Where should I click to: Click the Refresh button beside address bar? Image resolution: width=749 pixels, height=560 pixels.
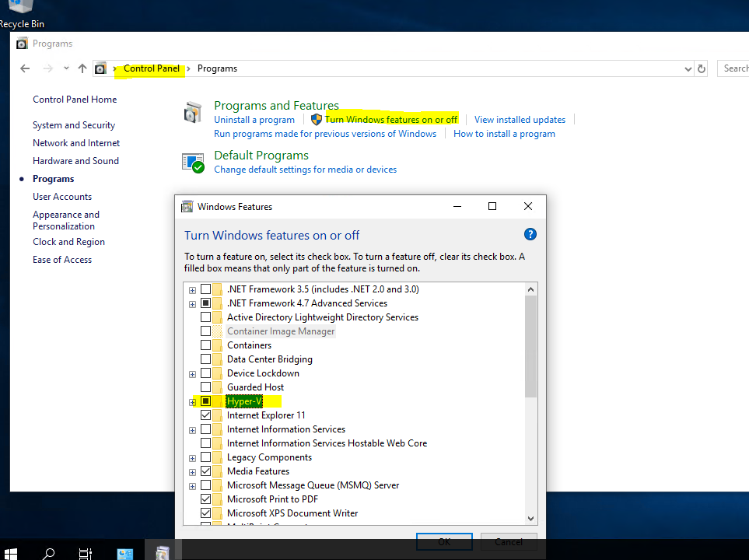[702, 68]
